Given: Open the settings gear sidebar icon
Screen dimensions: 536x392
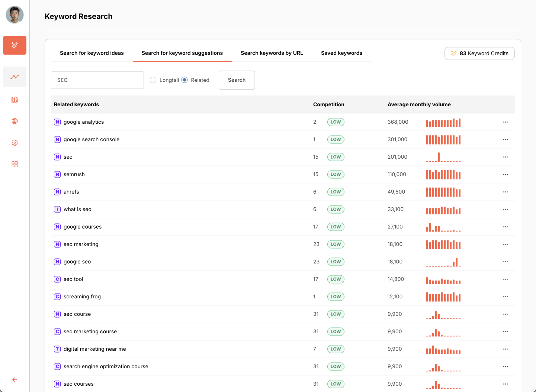Looking at the screenshot, I should (x=15, y=143).
